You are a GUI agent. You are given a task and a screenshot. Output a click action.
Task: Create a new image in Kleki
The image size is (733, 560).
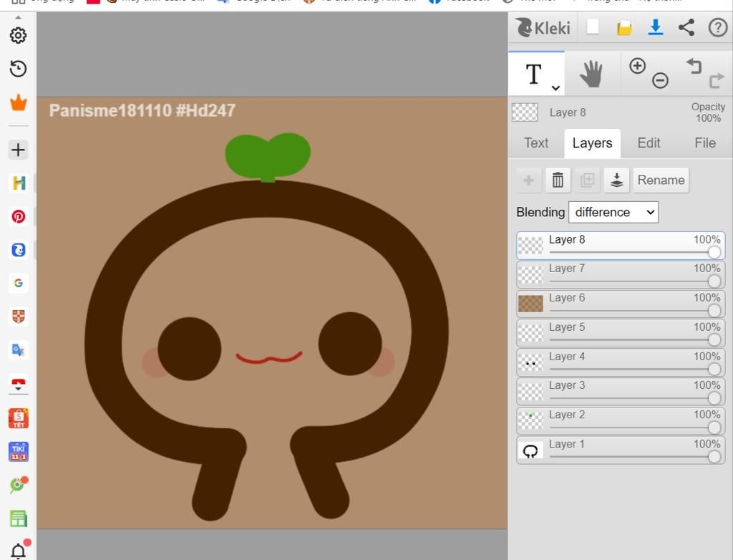pyautogui.click(x=593, y=27)
